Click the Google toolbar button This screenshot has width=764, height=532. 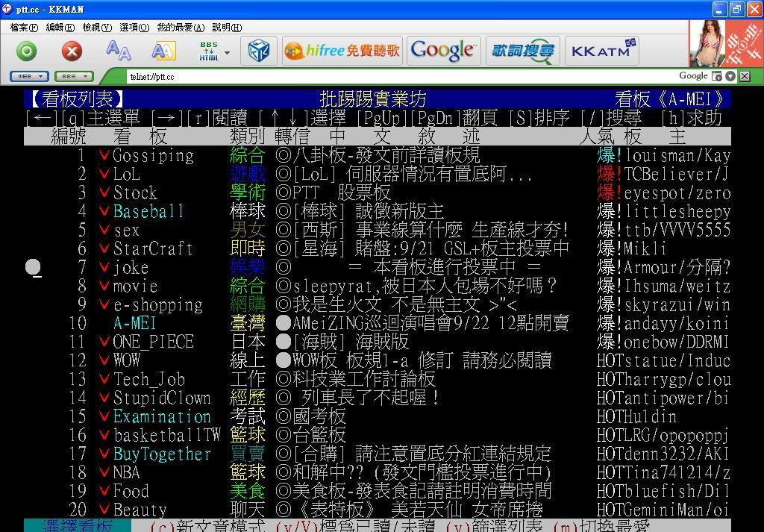click(443, 51)
